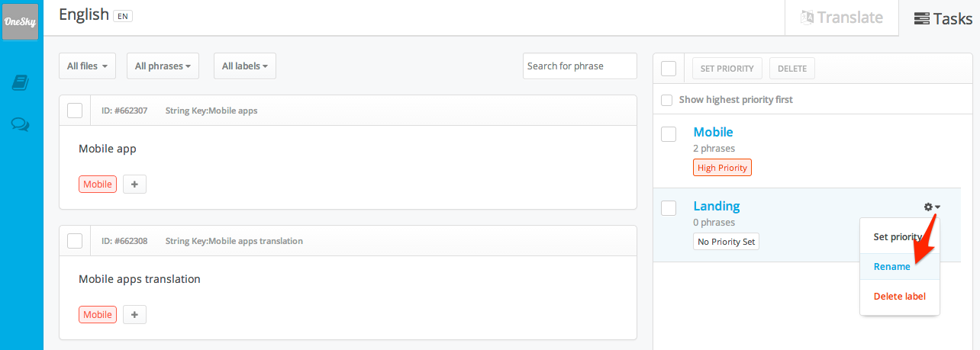Expand the All phrases filter
980x350 pixels.
163,66
